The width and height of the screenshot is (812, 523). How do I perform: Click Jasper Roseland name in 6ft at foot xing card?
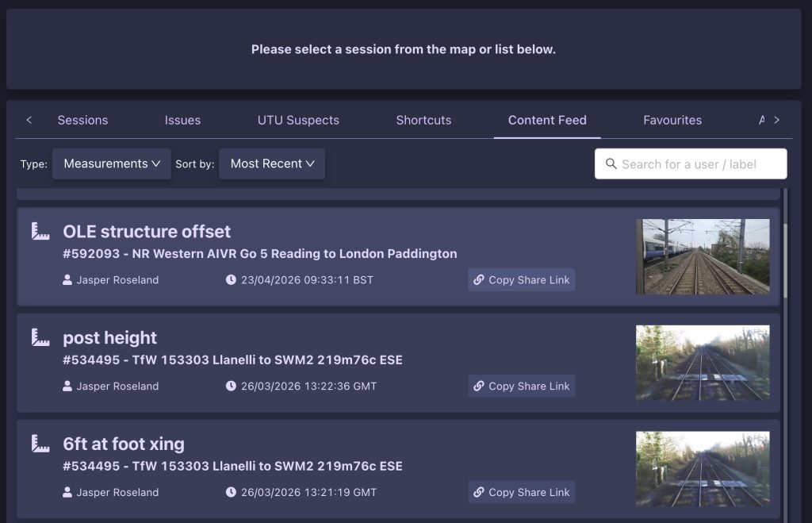117,492
